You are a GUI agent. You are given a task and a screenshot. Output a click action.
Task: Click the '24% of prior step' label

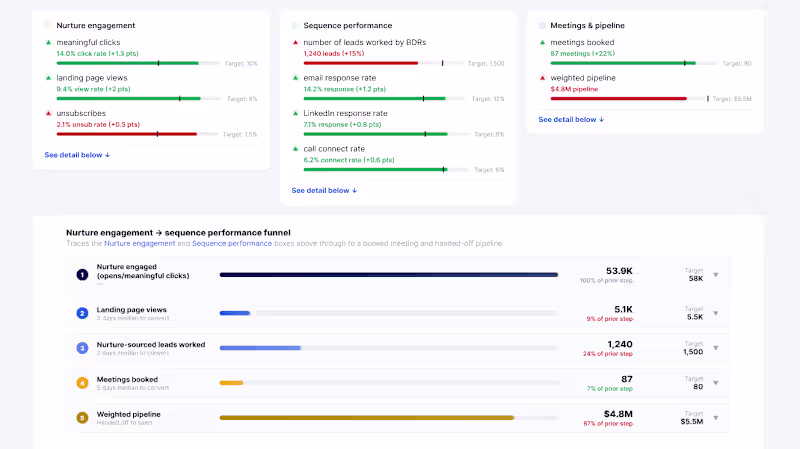coord(608,354)
